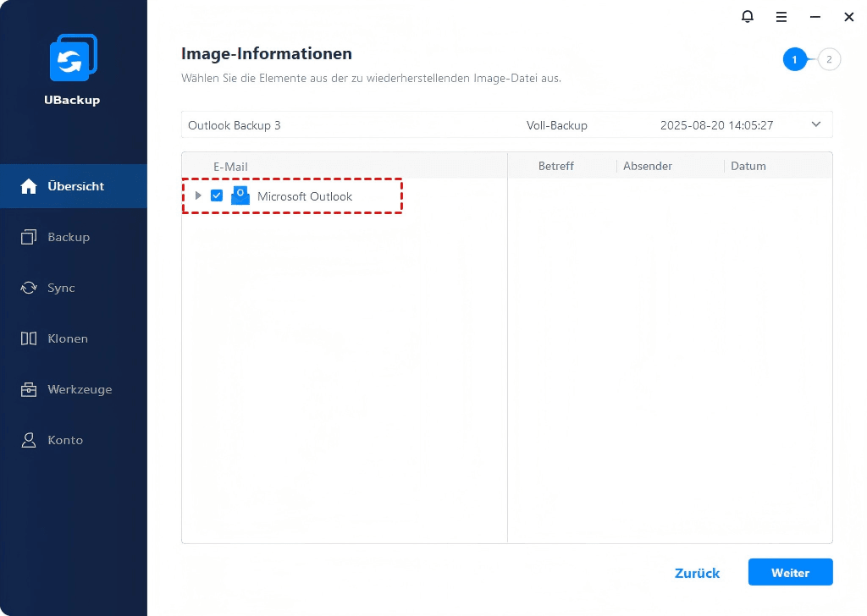867x616 pixels.
Task: Click the Klonen sidebar icon
Action: [x=29, y=338]
